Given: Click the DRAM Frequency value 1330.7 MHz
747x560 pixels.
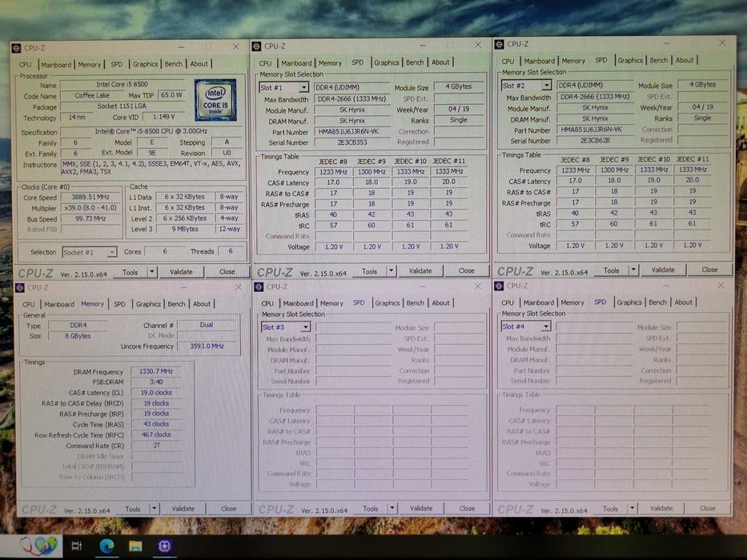Looking at the screenshot, I should point(156,371).
